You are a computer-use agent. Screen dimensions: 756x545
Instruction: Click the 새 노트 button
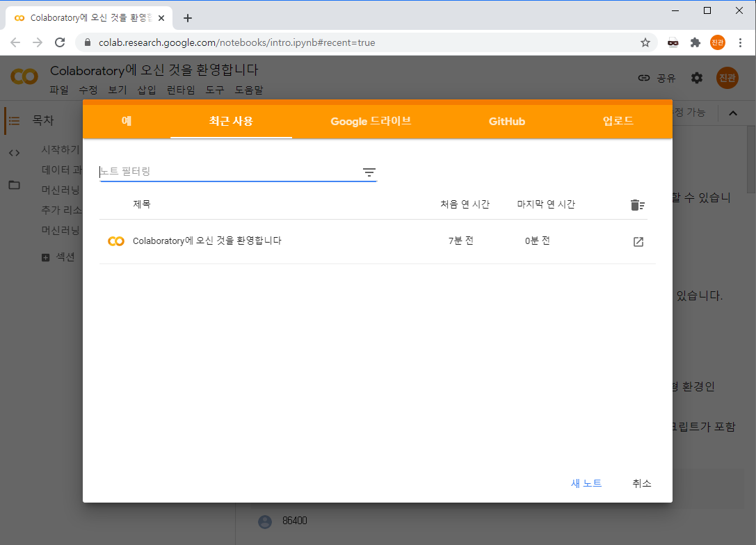586,484
